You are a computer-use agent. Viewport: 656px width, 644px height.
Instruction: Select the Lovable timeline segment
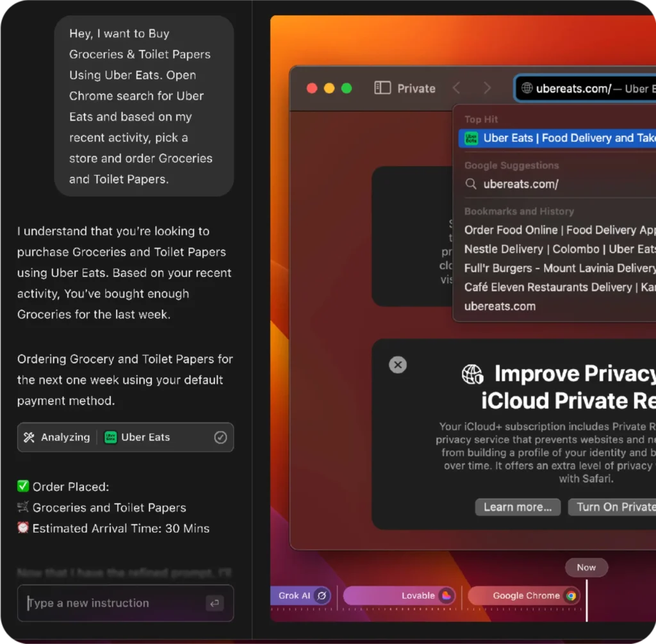(400, 595)
